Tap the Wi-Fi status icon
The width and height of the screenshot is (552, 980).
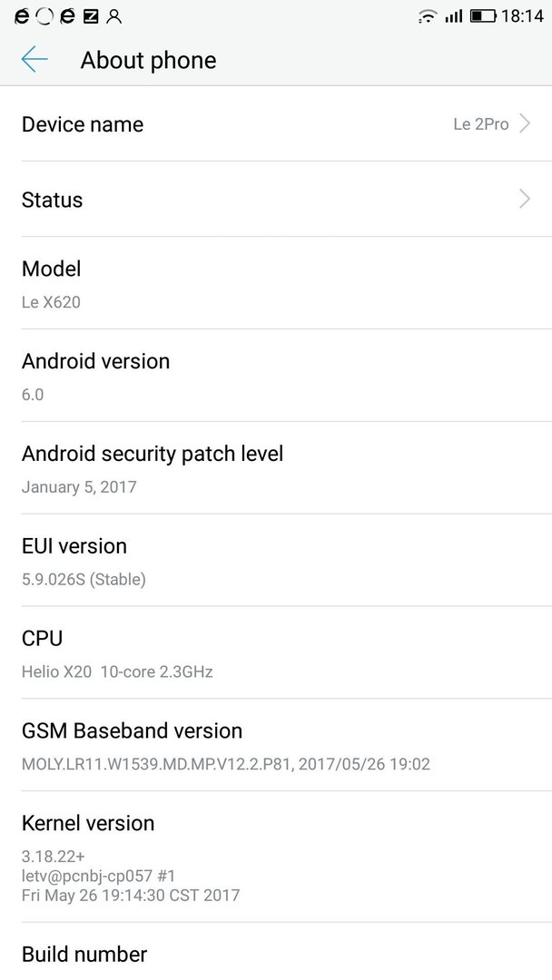(428, 16)
